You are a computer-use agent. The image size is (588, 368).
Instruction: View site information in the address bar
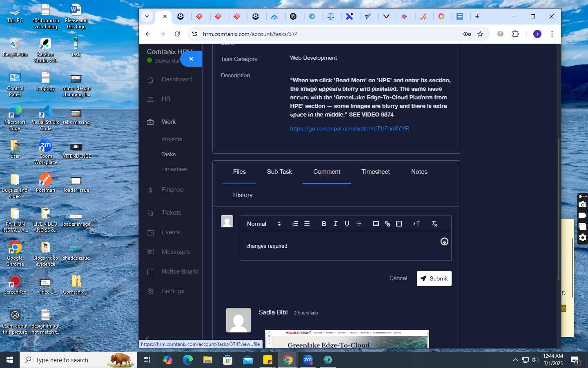tap(195, 34)
